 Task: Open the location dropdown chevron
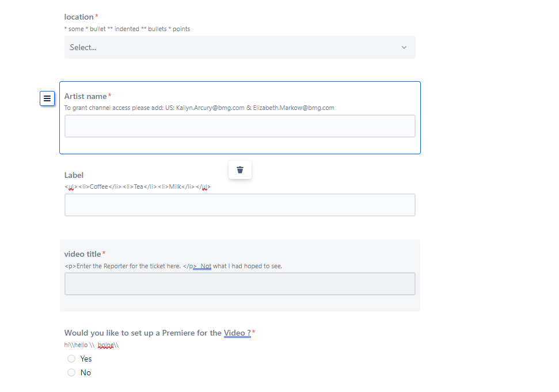[x=404, y=47]
